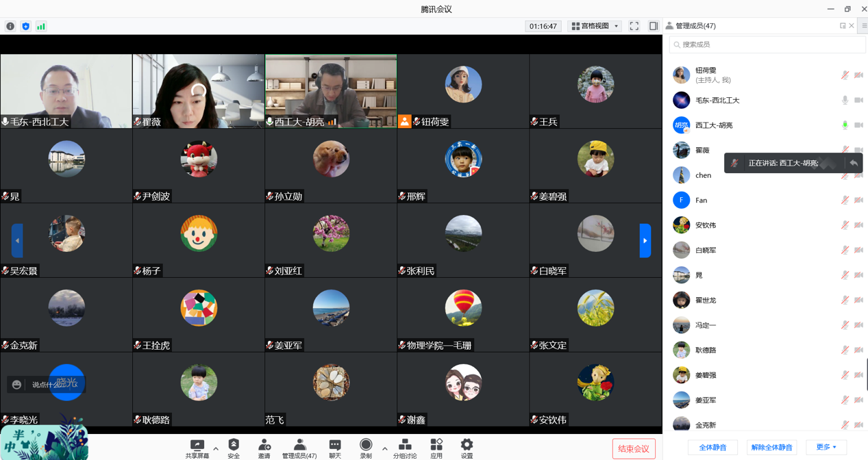Click the 全体静音 mute all button

pos(712,447)
